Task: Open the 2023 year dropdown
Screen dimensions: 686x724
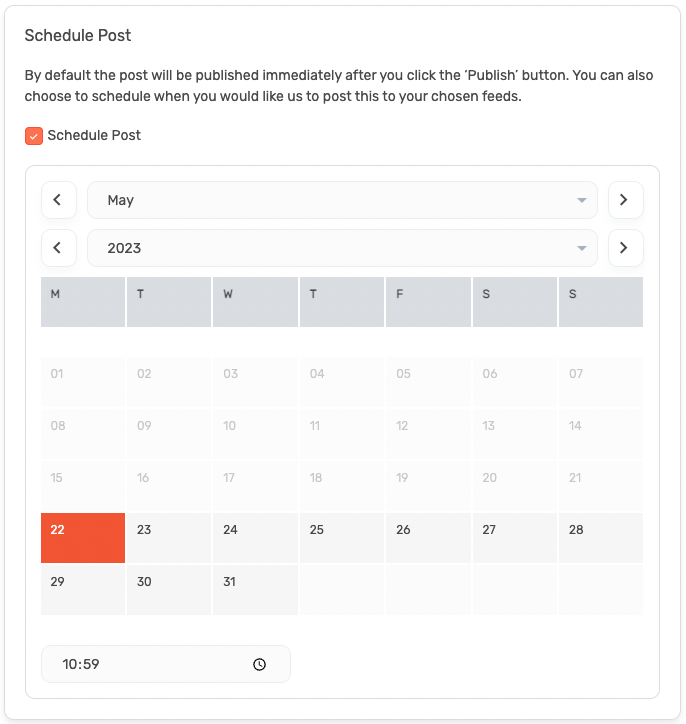Action: (x=342, y=248)
